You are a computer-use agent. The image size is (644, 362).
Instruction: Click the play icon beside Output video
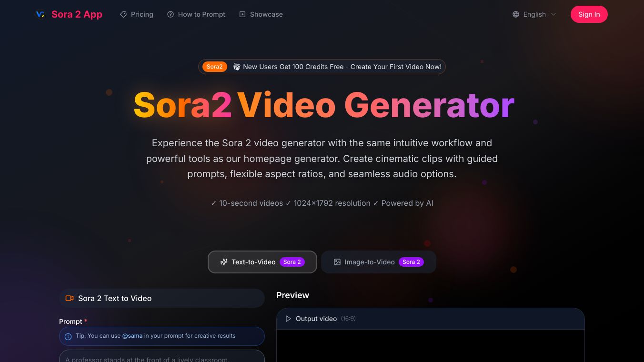tap(288, 319)
